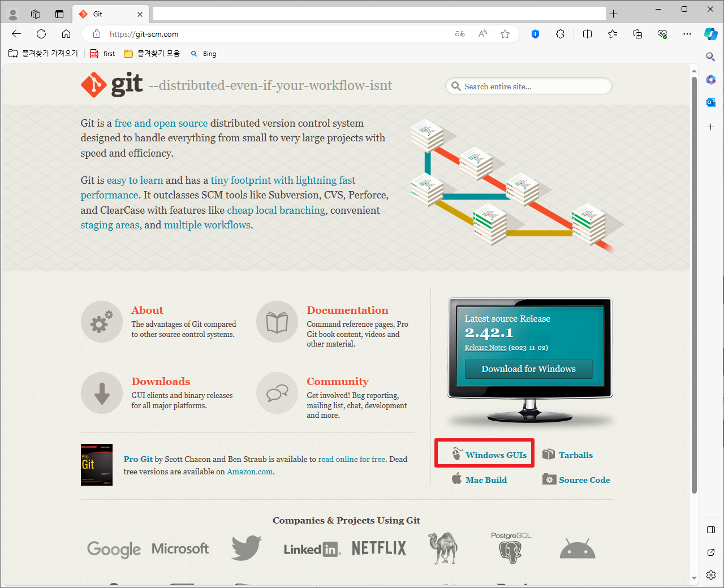
Task: Open the Settings and more ellipsis menu
Action: pos(687,34)
